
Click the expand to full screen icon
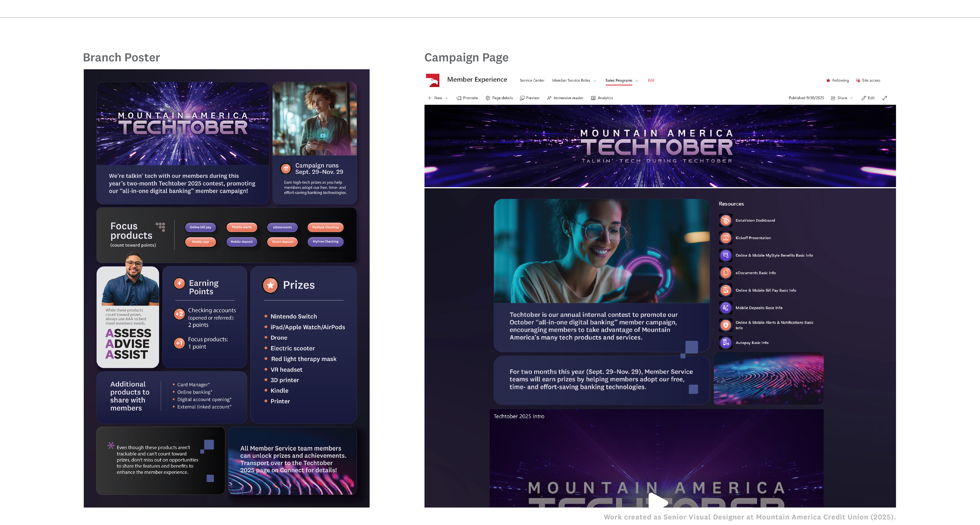point(885,98)
